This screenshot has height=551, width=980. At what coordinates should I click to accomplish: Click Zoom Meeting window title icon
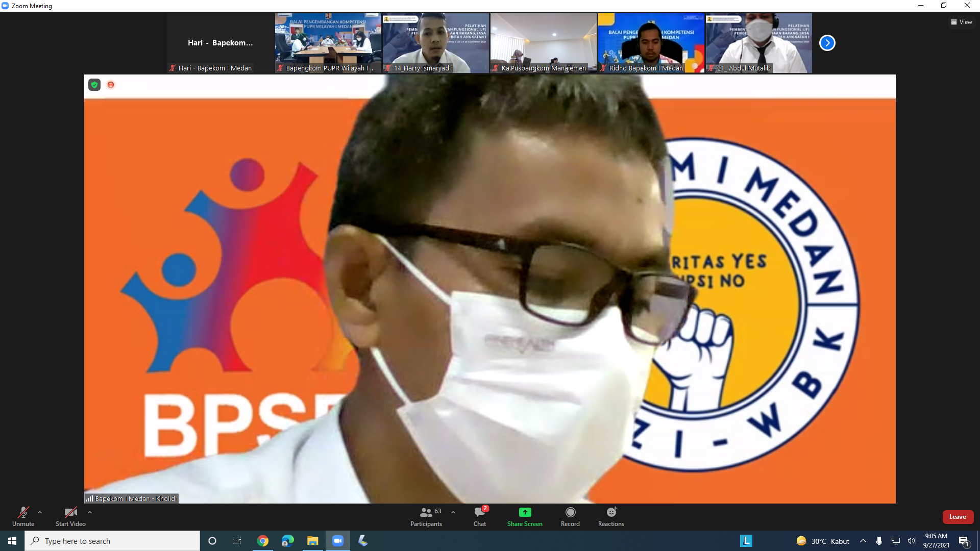click(5, 6)
